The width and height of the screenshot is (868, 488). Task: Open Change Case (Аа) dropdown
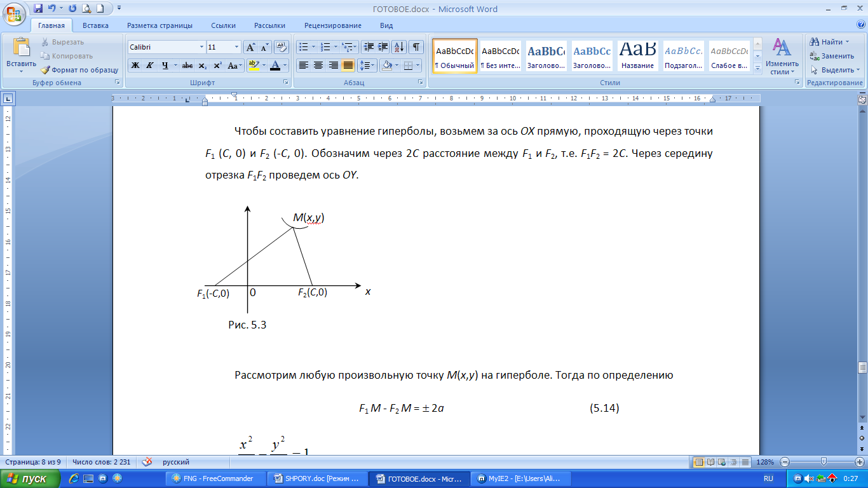pos(235,65)
